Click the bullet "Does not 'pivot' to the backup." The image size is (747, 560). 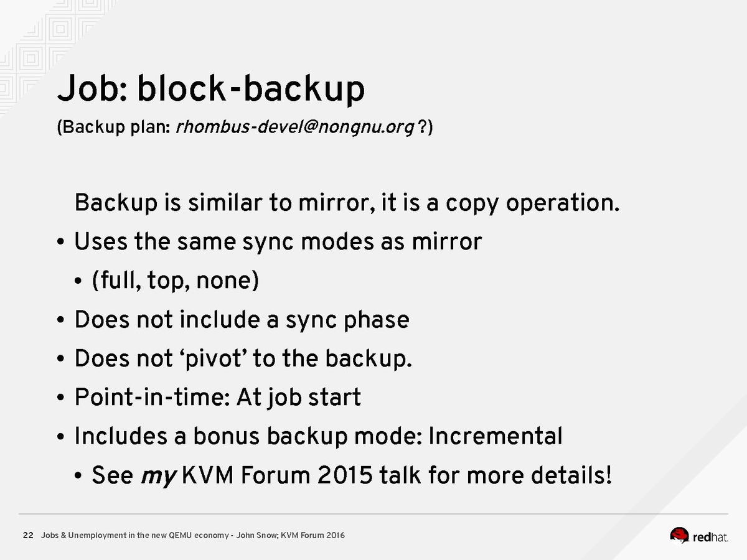pyautogui.click(x=243, y=359)
